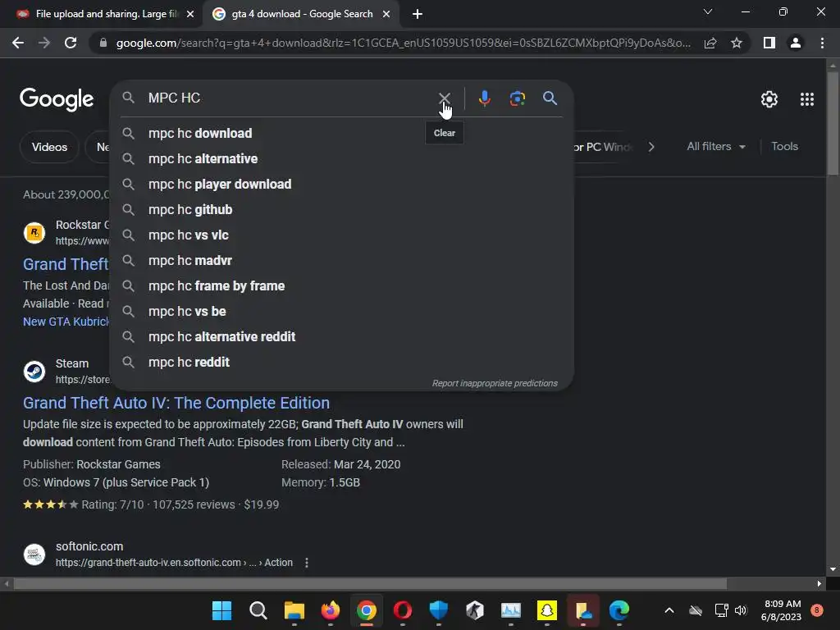Reload the current page
840x630 pixels.
click(x=71, y=43)
